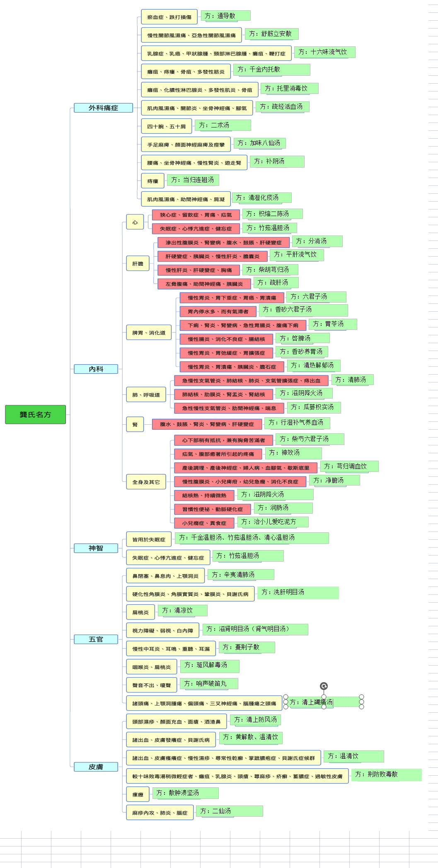Select the 方:疏经活血汤 text box
Image resolution: width=438 pixels, height=868 pixels.
tap(283, 106)
